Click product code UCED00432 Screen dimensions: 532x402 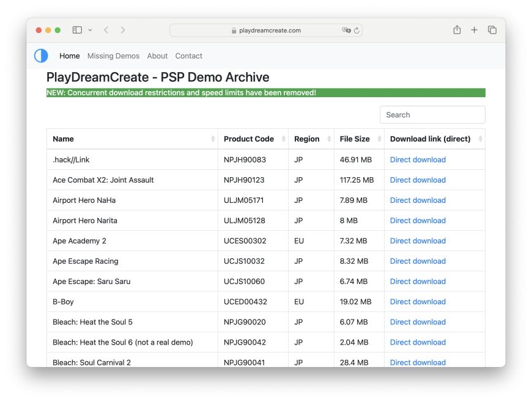click(x=245, y=302)
